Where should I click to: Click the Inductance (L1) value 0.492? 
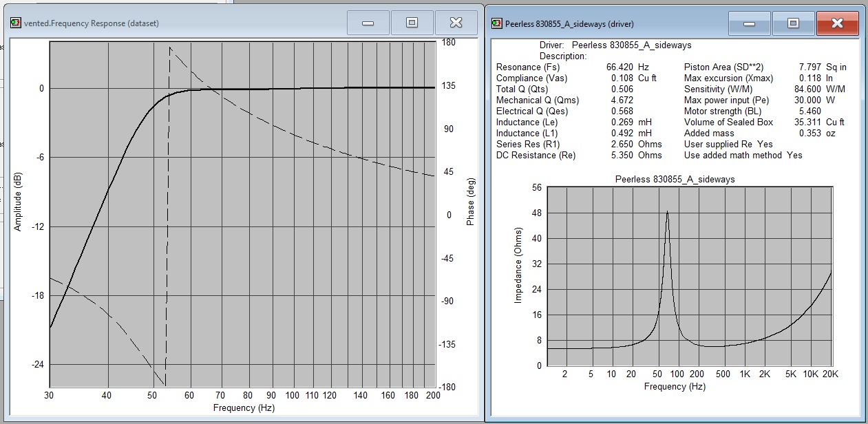pyautogui.click(x=622, y=134)
